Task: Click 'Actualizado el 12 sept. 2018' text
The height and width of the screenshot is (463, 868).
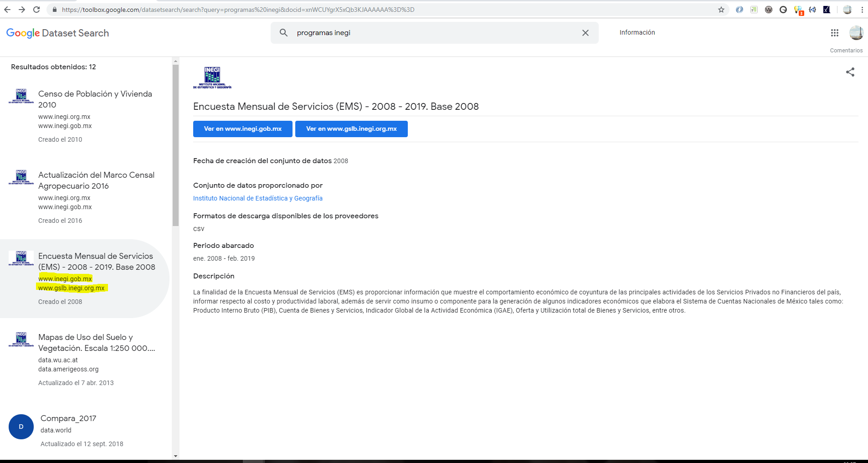Action: [82, 444]
